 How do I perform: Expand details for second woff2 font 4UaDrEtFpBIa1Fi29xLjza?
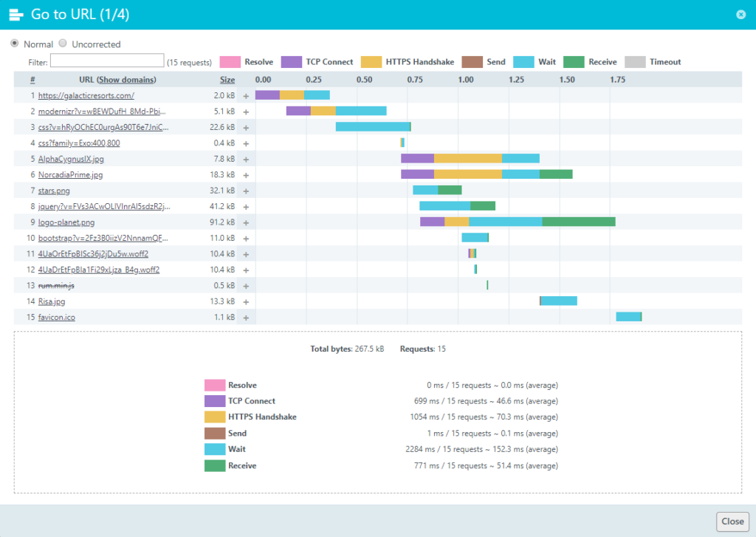point(246,270)
